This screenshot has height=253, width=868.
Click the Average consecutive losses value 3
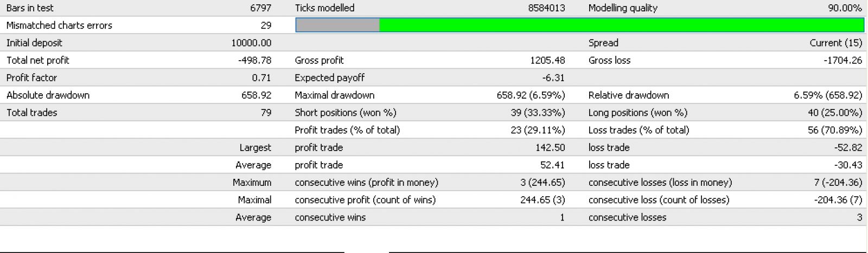859,217
